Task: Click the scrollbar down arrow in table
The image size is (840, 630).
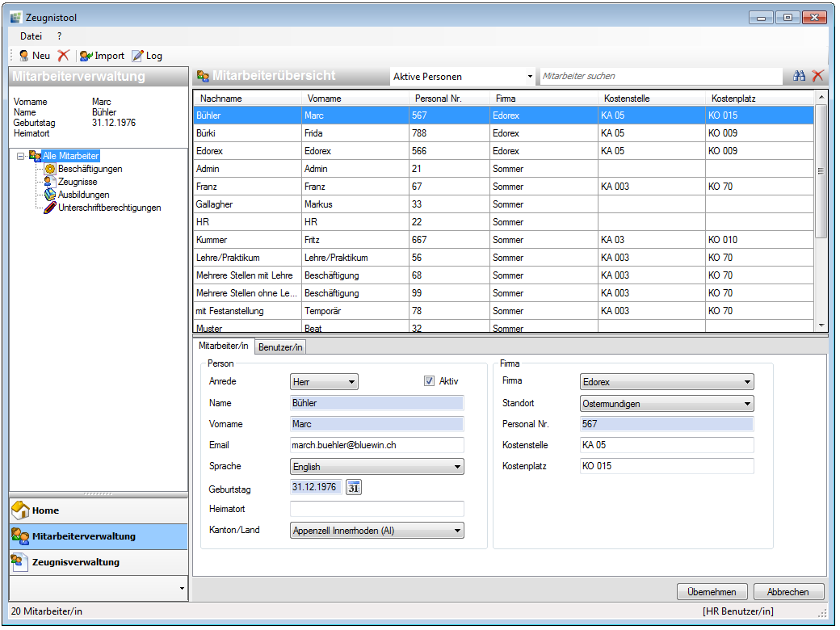Action: (821, 325)
